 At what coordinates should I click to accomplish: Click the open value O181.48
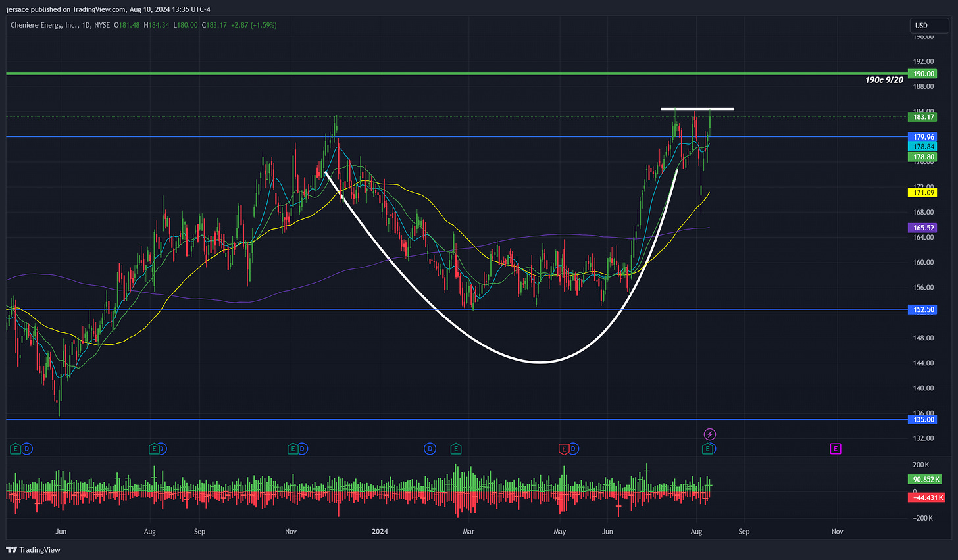point(127,25)
